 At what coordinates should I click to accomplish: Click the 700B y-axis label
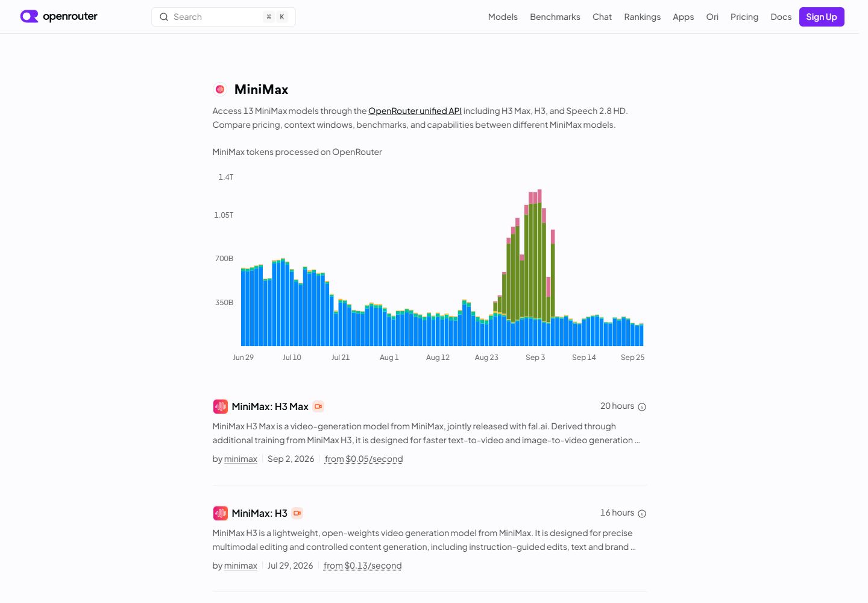[x=224, y=259]
